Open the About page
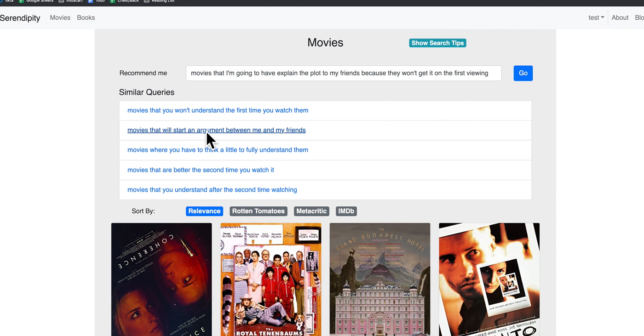The width and height of the screenshot is (644, 336). coord(620,18)
